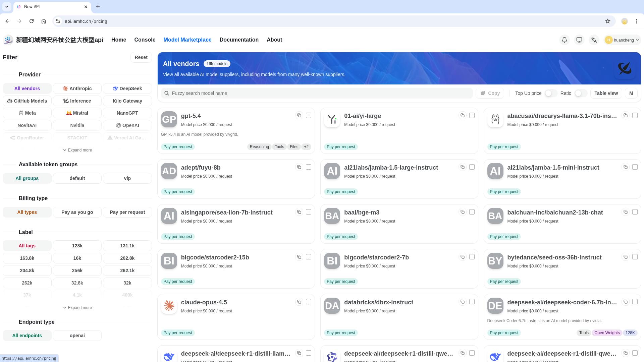Check the bytedance/seed-oss-36b-instruct checkbox
The height and width of the screenshot is (362, 644).
pyautogui.click(x=635, y=257)
